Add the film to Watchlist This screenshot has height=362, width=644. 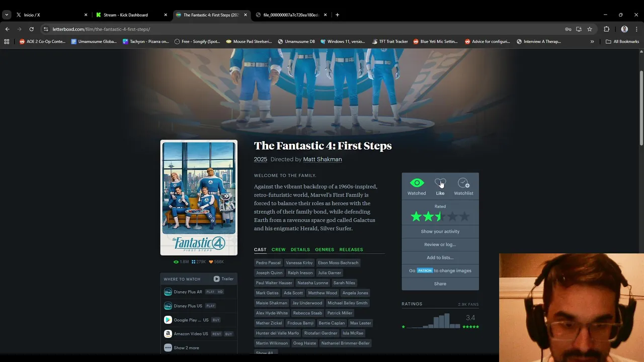463,183
